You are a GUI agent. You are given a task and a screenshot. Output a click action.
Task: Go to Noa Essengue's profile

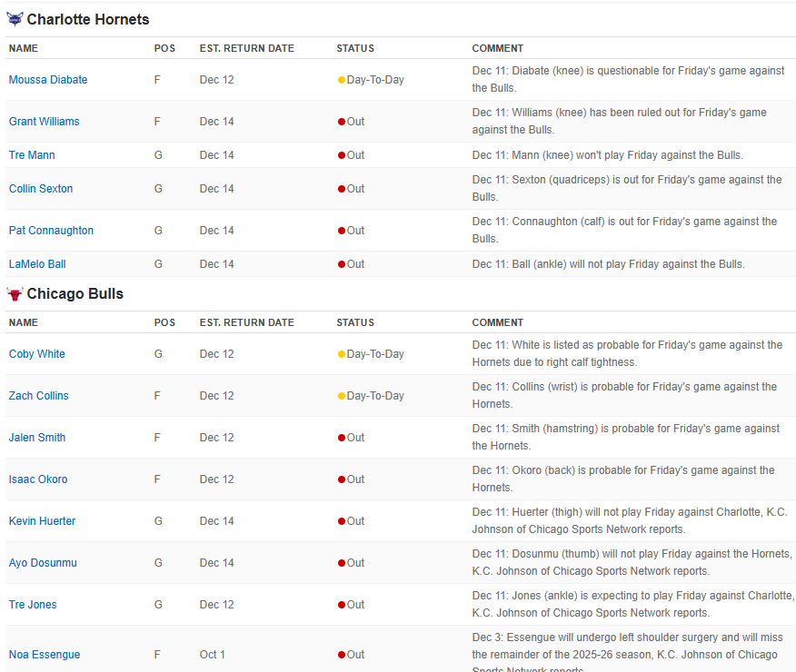(x=45, y=655)
